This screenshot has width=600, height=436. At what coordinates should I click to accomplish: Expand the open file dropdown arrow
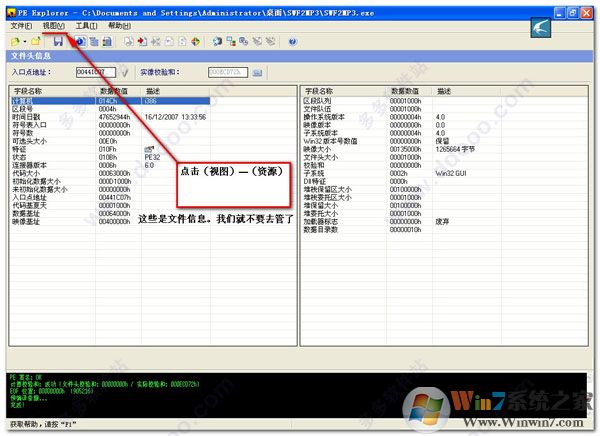25,41
